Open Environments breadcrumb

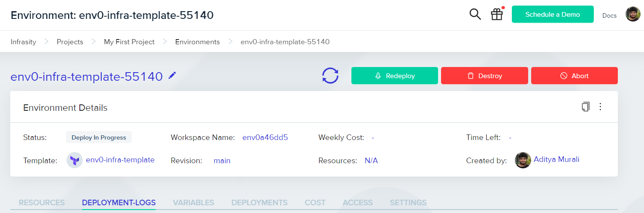coord(197,42)
